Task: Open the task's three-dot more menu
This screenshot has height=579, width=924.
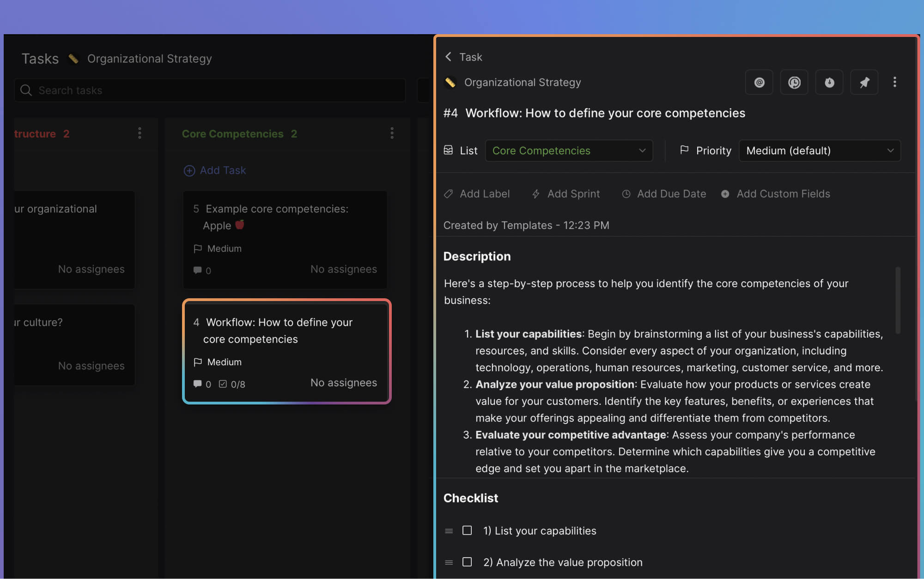Action: click(894, 82)
